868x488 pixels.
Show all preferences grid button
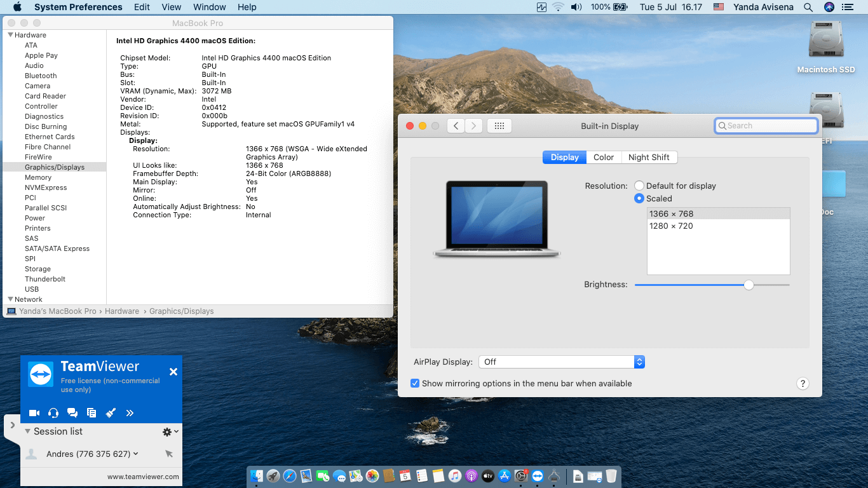coord(499,126)
